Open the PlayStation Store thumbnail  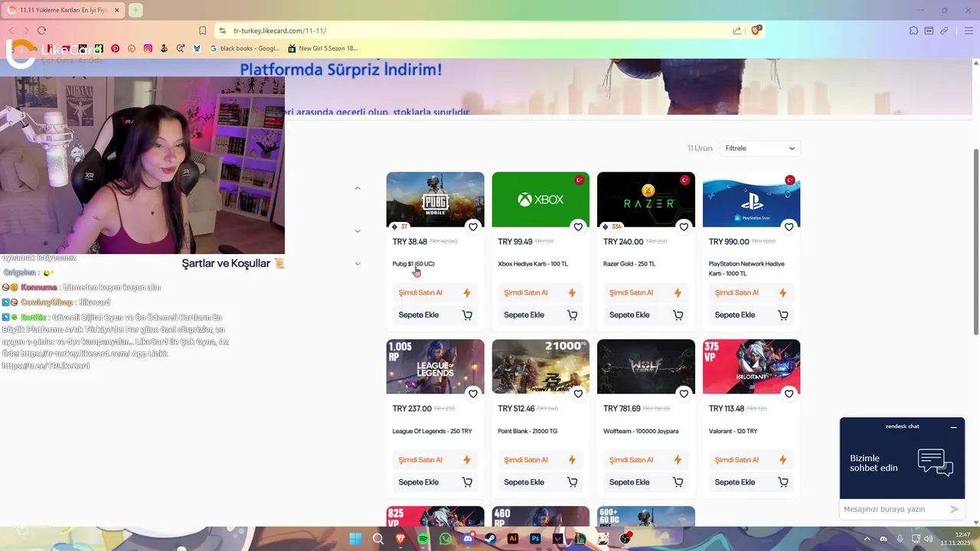[x=751, y=199]
